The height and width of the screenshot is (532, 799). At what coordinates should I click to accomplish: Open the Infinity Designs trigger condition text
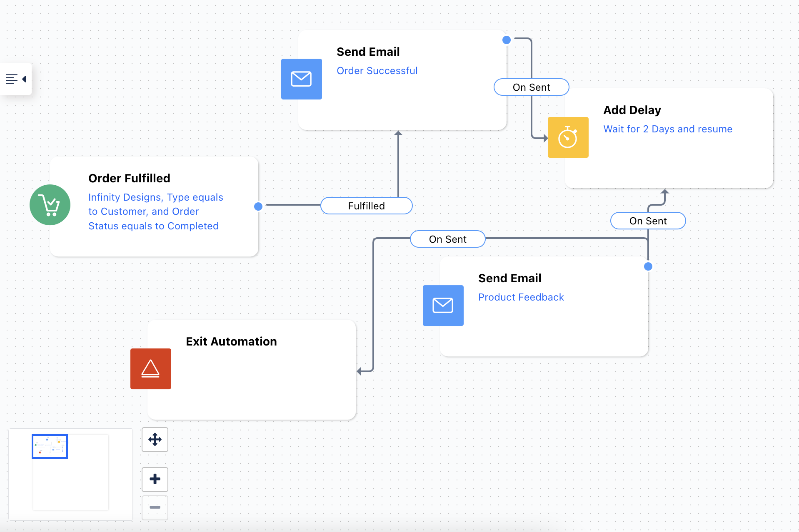tap(156, 211)
